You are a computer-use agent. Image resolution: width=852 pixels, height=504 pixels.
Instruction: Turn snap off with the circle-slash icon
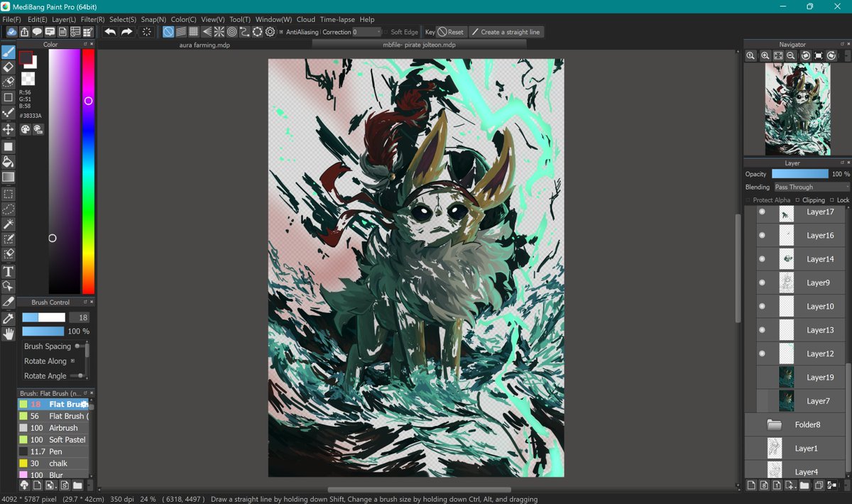click(x=168, y=32)
